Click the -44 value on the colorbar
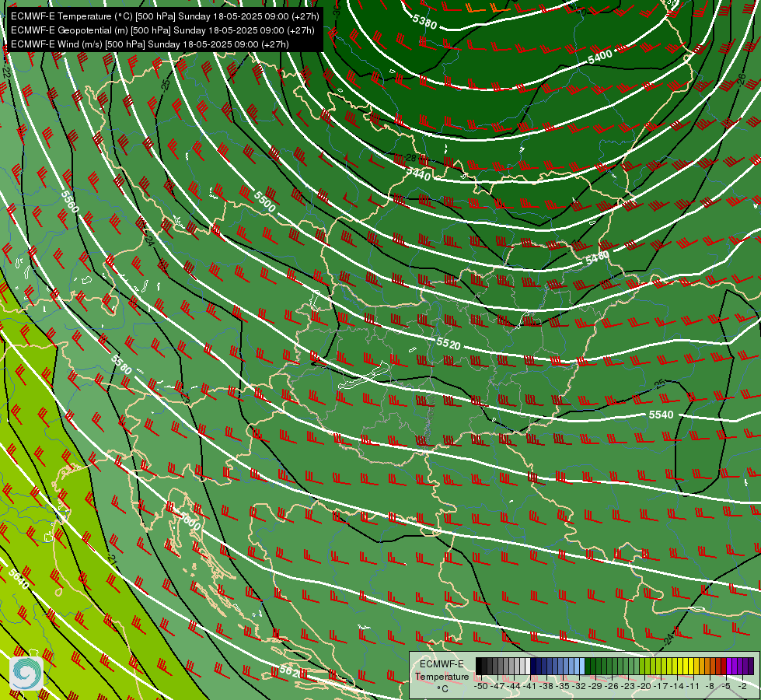 [x=514, y=687]
